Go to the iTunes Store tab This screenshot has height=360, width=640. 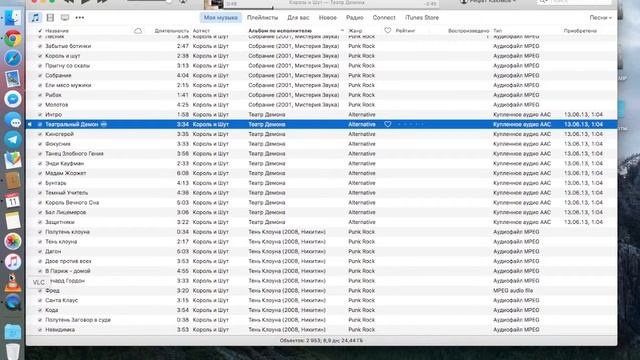[422, 18]
